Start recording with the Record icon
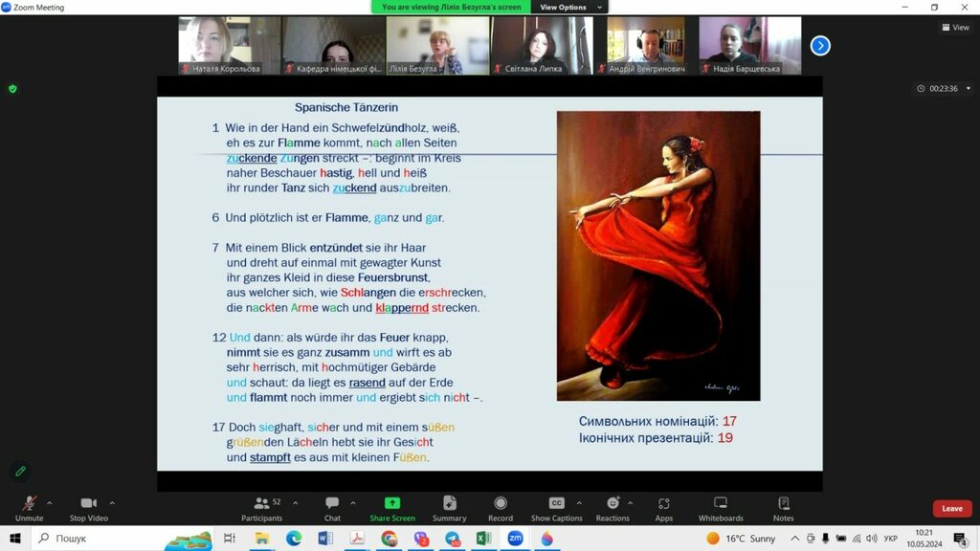The height and width of the screenshot is (551, 980). pos(500,509)
